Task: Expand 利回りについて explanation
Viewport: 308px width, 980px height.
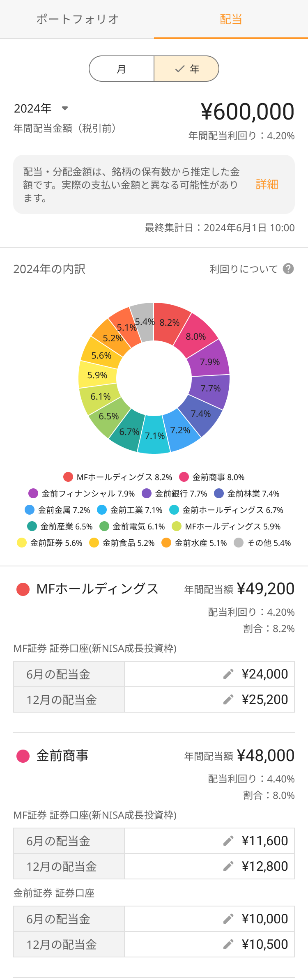Action: click(244, 269)
